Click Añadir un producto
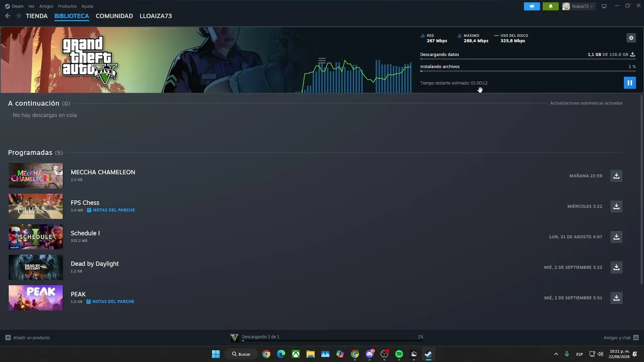 click(31, 338)
